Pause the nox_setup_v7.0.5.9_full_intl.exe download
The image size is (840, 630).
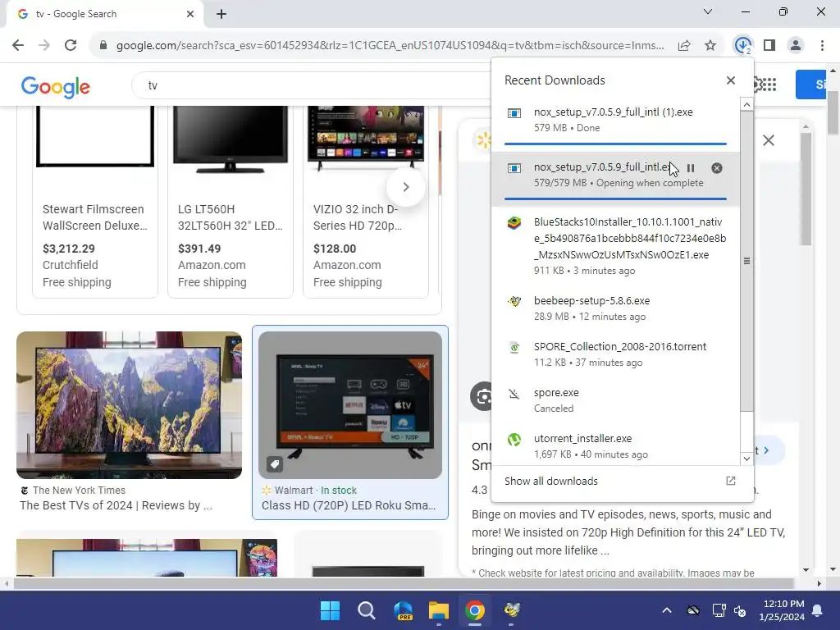691,168
